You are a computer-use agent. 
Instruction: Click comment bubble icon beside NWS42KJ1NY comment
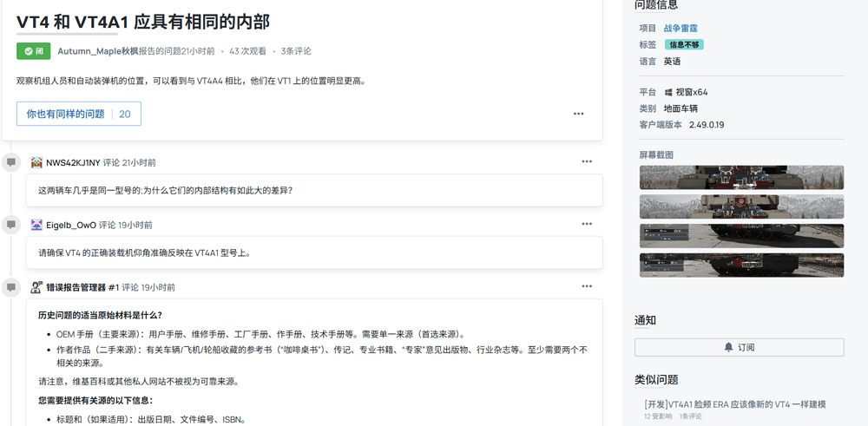tap(11, 162)
